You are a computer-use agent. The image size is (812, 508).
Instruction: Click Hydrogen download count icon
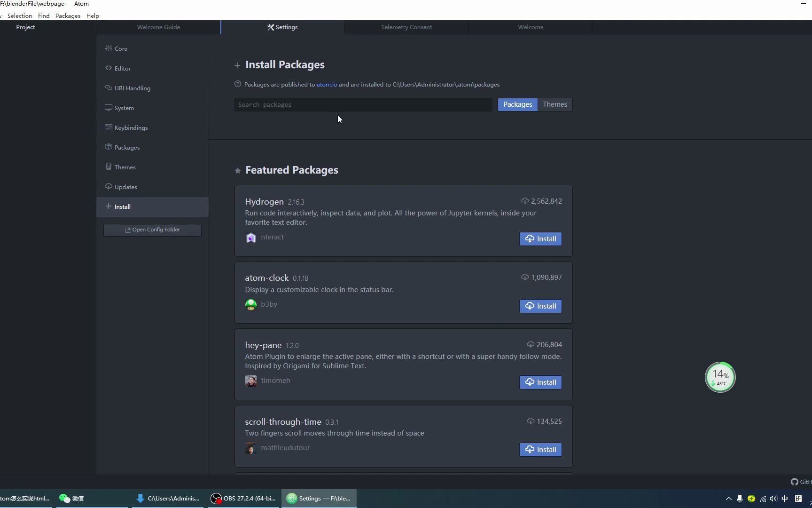pos(525,201)
